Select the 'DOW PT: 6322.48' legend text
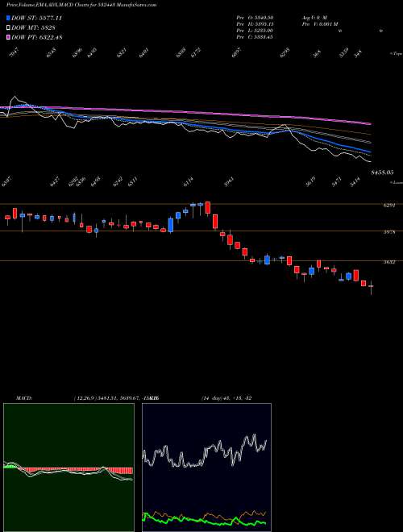403x532 pixels. coord(36,37)
